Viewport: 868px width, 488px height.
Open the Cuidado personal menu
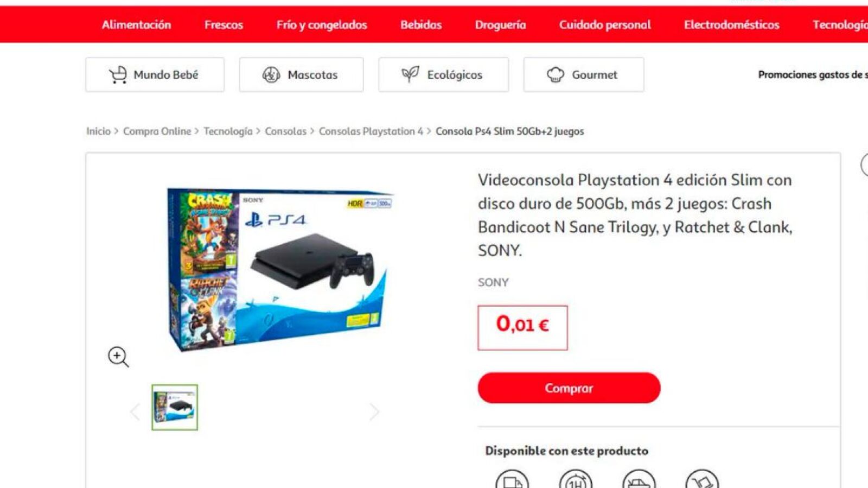pos(605,25)
